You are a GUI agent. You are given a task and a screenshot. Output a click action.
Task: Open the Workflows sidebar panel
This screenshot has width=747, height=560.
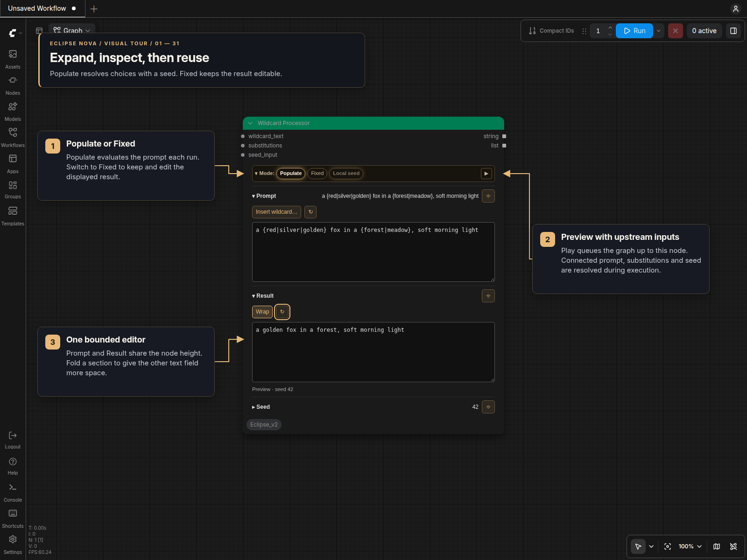pos(13,138)
